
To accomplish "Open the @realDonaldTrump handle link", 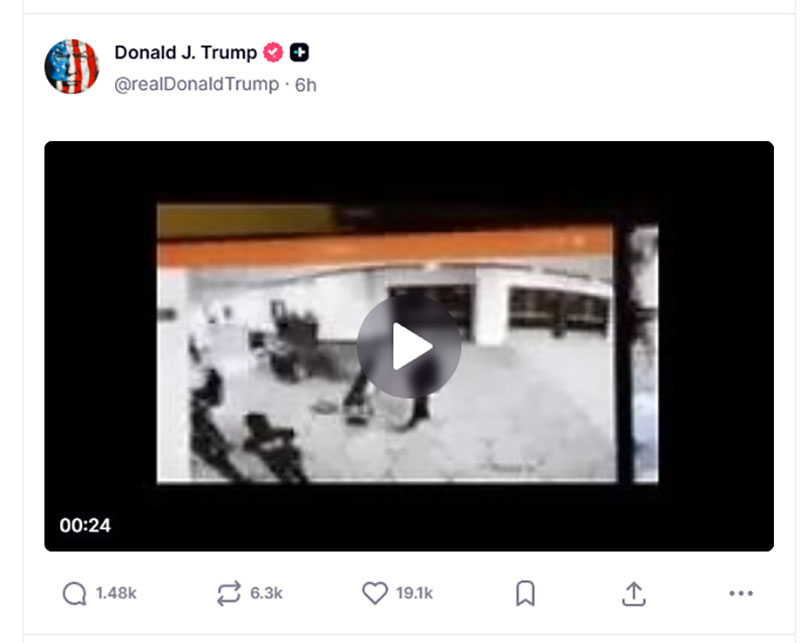I will coord(196,84).
